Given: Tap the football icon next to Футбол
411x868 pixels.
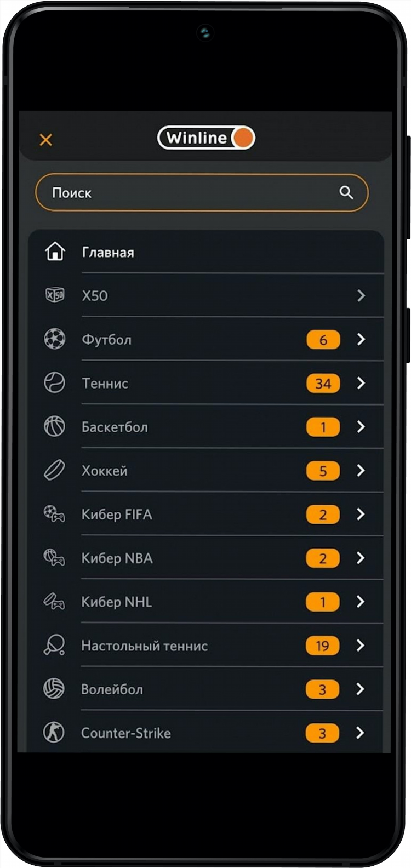Looking at the screenshot, I should (x=55, y=339).
